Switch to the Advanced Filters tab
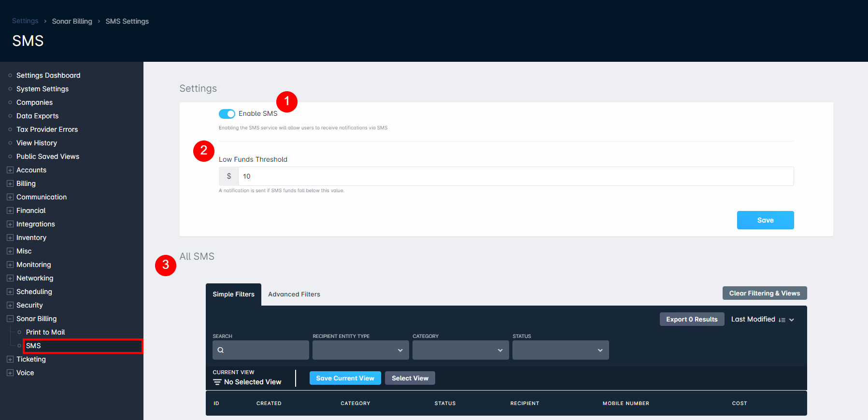868x420 pixels. coord(294,294)
